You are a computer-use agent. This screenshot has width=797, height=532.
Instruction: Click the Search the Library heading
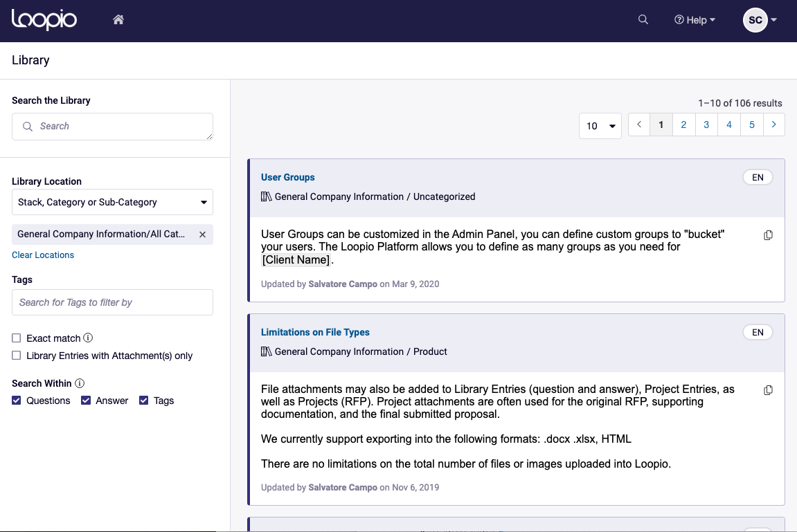point(51,100)
